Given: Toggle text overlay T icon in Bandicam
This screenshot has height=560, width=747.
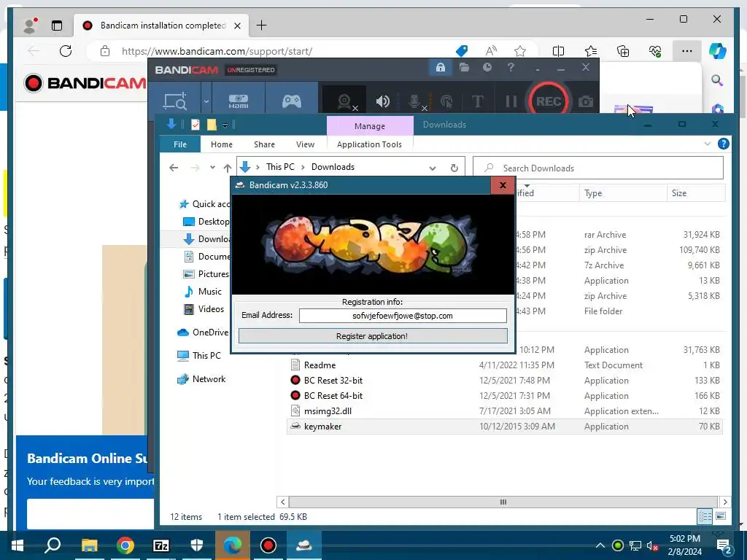Looking at the screenshot, I should point(477,101).
